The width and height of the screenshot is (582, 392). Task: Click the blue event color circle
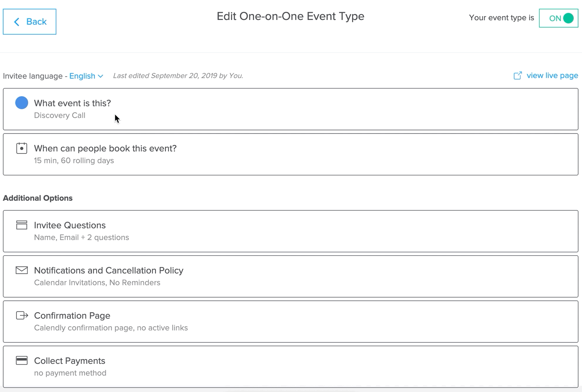point(22,103)
